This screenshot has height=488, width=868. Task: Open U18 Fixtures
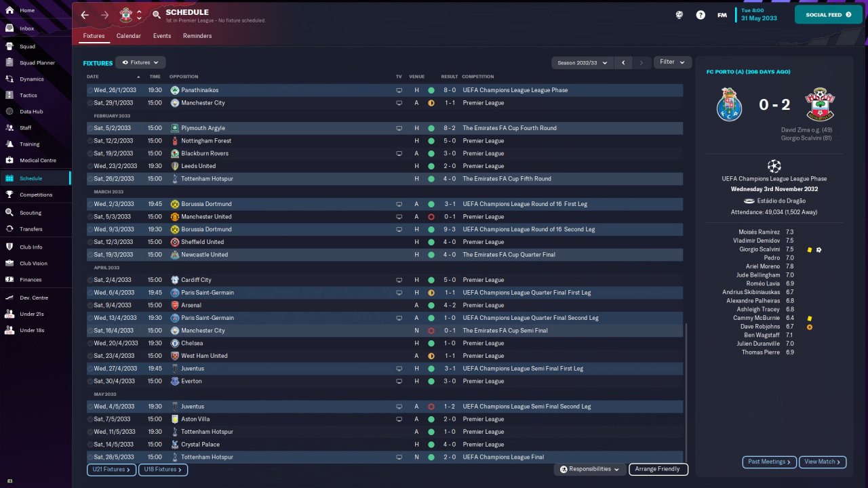click(163, 469)
